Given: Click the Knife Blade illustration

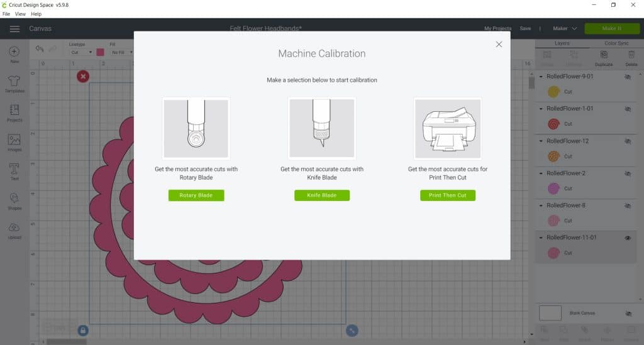Looking at the screenshot, I should tap(321, 128).
